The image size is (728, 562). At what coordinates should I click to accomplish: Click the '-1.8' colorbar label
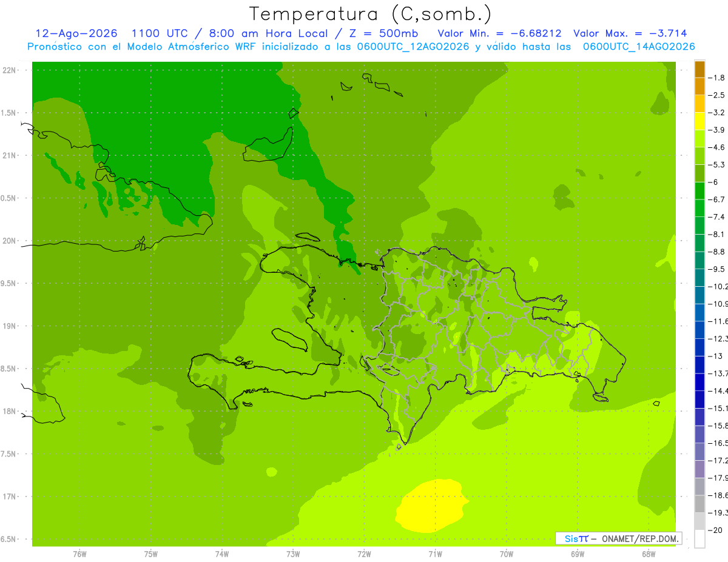(716, 78)
